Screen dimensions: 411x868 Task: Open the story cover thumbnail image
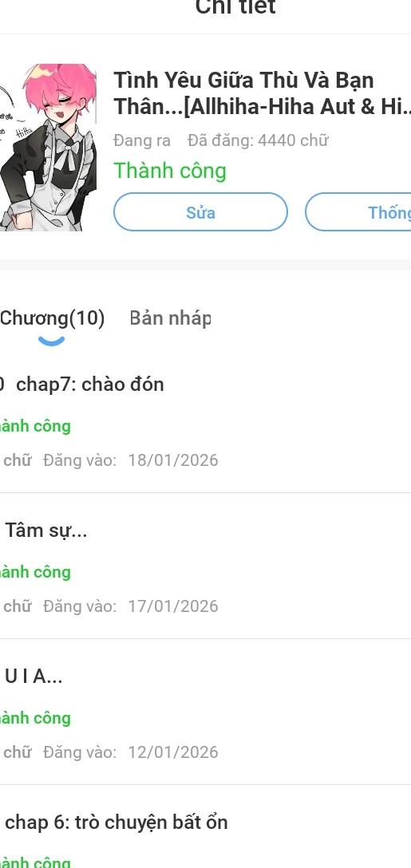48,148
